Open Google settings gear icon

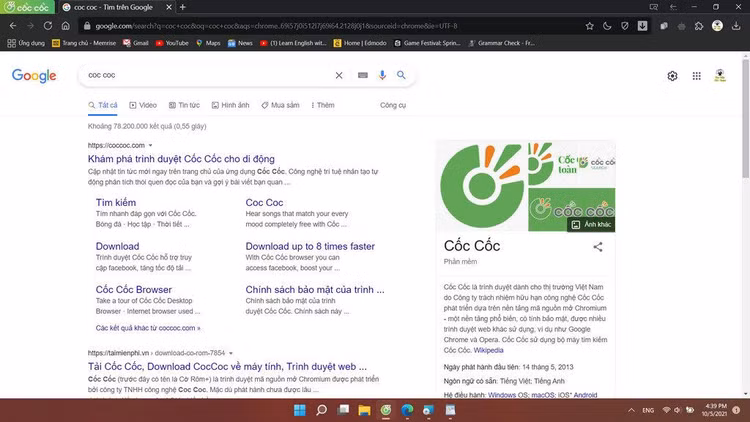point(672,76)
